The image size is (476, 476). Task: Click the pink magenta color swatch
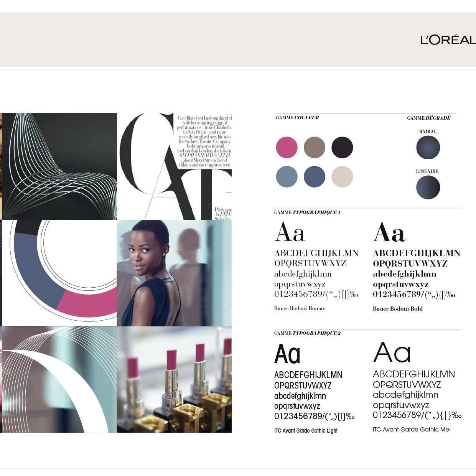click(287, 147)
